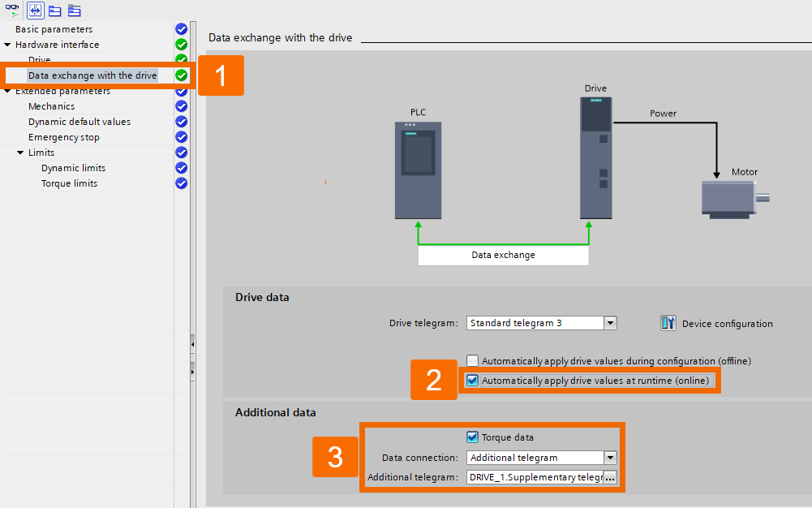Click the blue check icon next to Mechanics

tap(180, 105)
